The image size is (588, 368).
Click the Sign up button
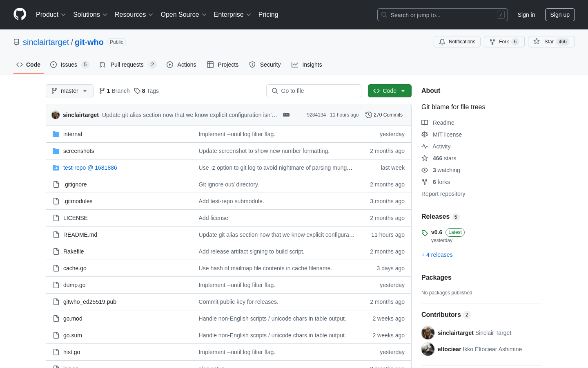pos(560,15)
